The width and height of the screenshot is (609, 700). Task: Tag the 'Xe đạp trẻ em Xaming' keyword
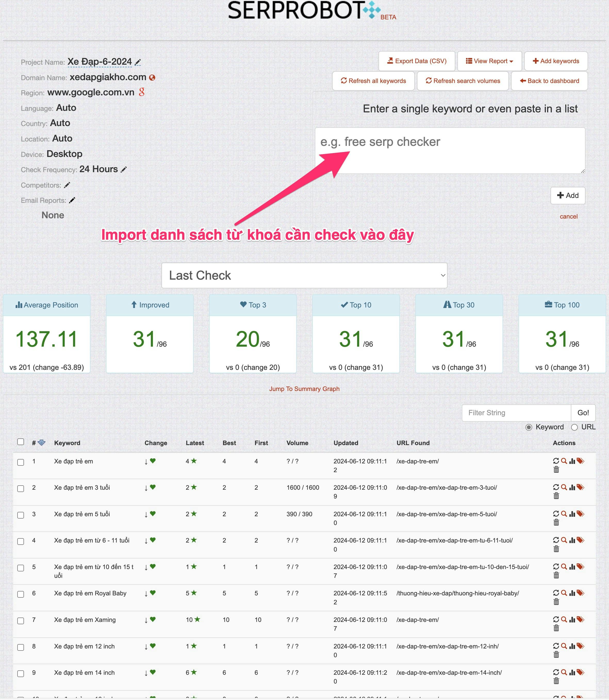pos(580,619)
